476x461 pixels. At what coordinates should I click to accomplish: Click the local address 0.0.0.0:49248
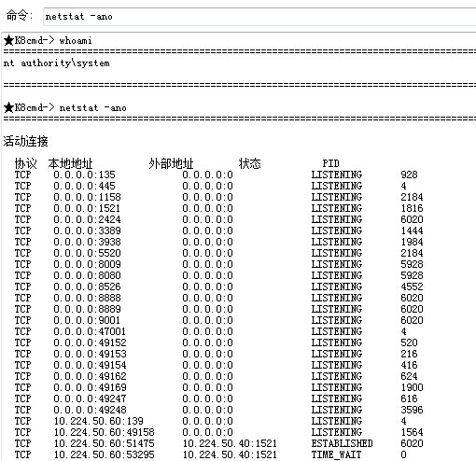[x=90, y=410]
